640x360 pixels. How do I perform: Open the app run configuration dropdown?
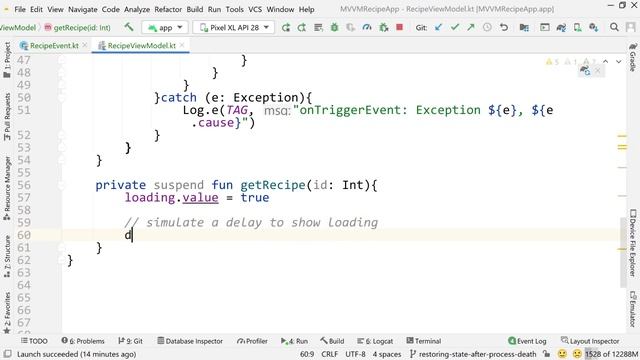[165, 27]
